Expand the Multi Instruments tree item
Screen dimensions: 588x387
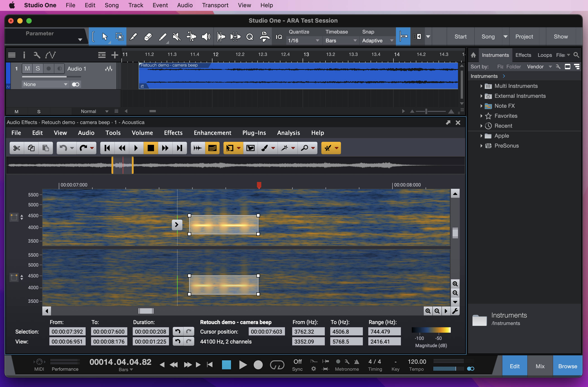[x=480, y=86]
